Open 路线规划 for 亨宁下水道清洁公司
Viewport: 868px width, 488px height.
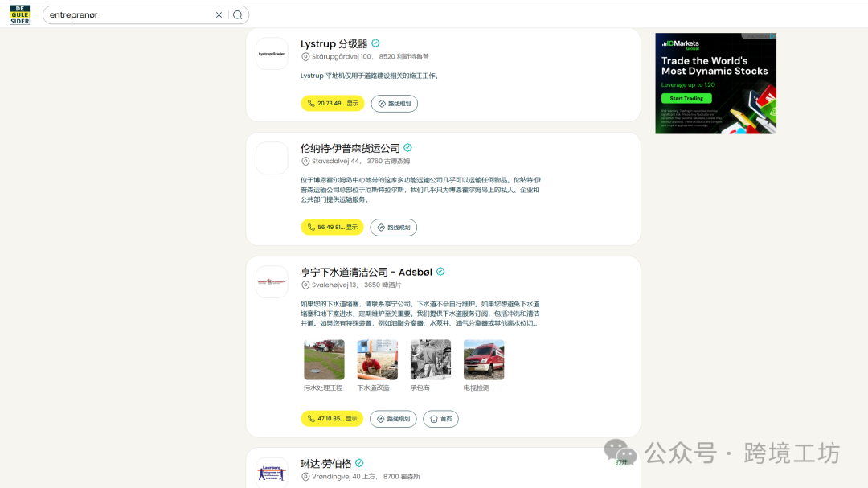point(393,419)
